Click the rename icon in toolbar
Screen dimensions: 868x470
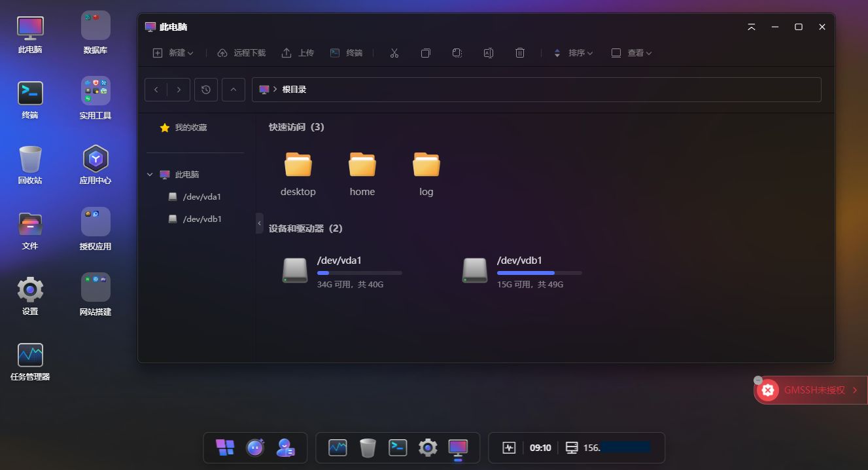[488, 53]
